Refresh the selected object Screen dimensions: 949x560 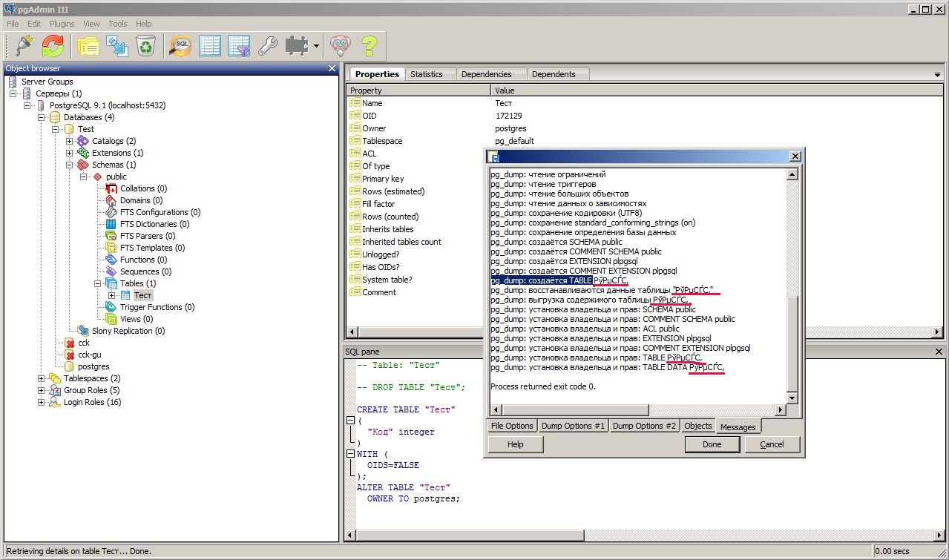(53, 46)
